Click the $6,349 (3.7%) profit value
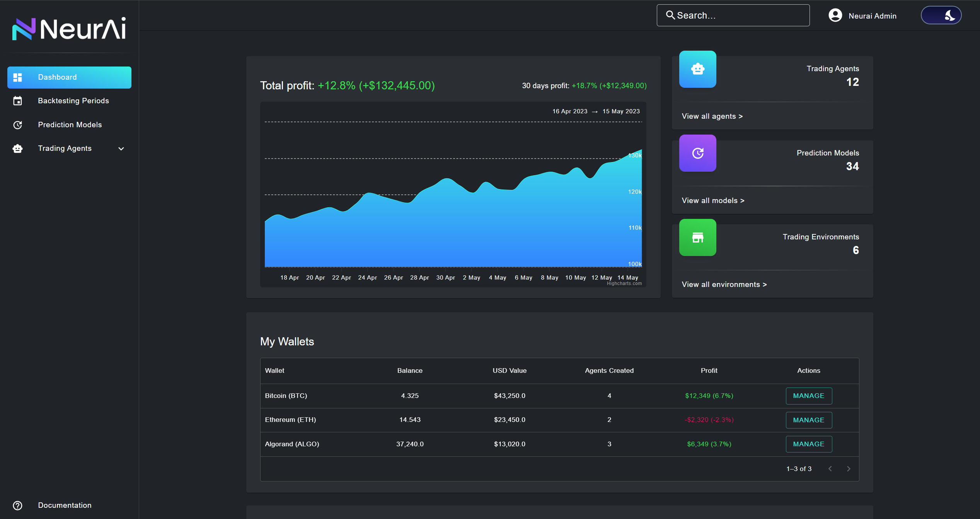This screenshot has width=980, height=519. (709, 444)
